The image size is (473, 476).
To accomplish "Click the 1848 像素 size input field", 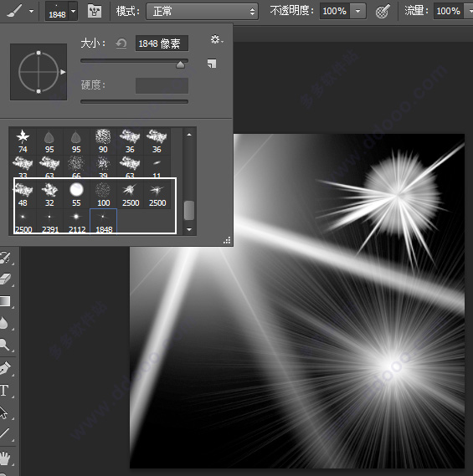I will tap(162, 44).
